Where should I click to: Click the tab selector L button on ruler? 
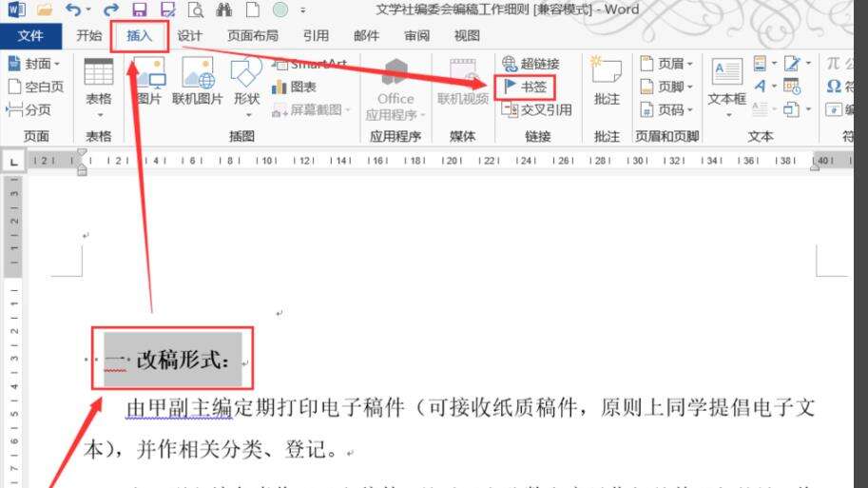14,161
